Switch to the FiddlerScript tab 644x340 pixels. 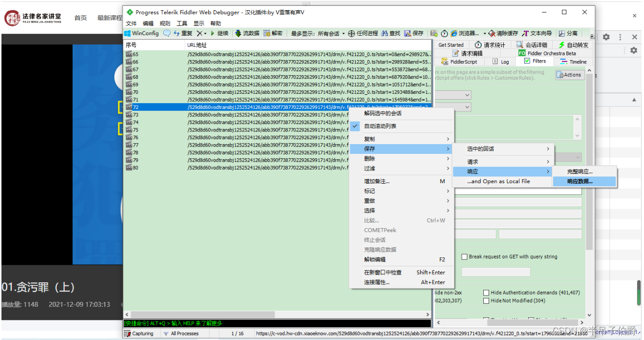pos(459,62)
